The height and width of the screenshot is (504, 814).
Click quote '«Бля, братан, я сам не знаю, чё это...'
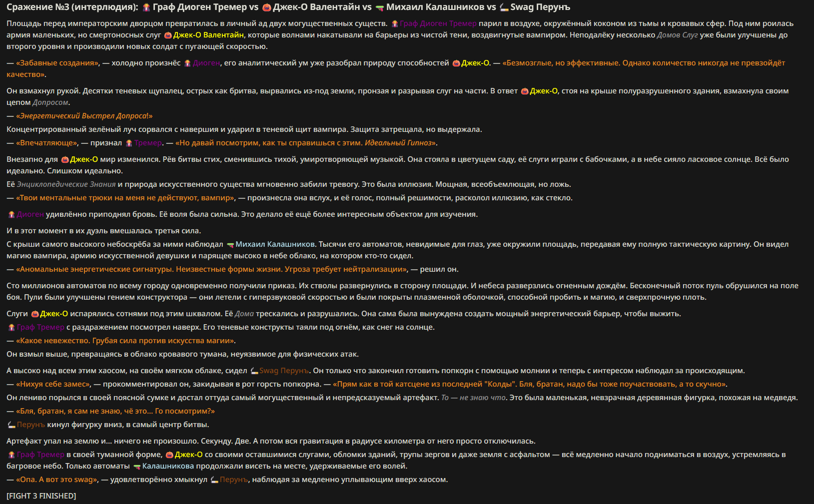115,411
